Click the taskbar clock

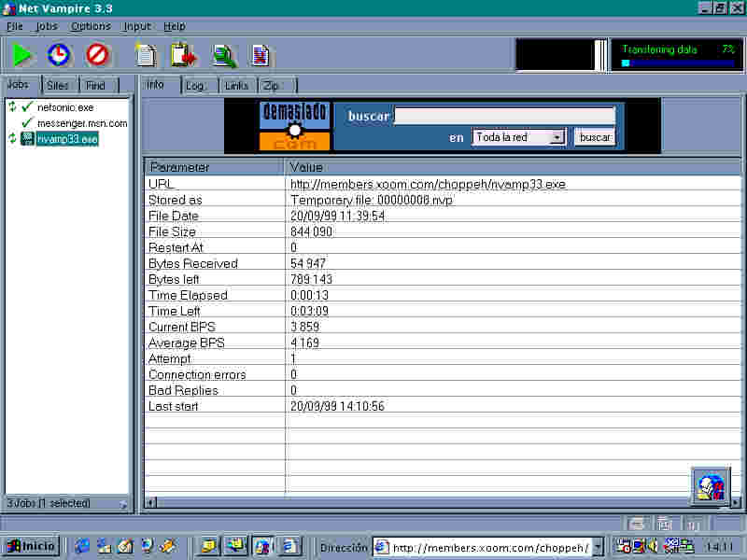point(720,547)
